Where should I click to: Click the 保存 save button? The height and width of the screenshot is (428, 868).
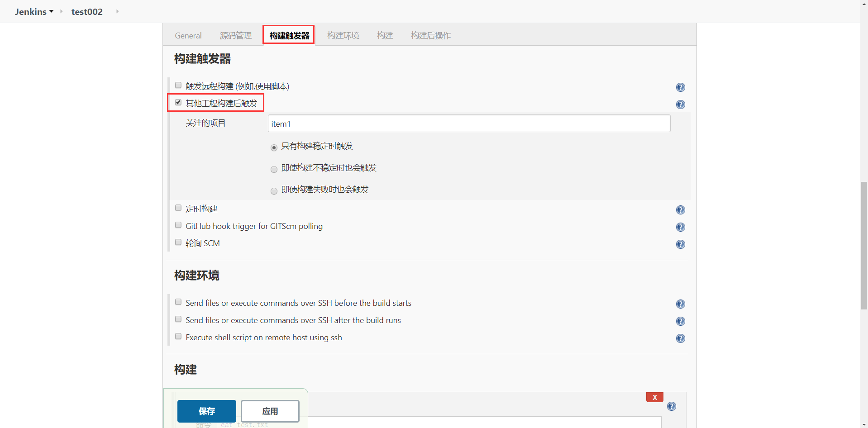[207, 411]
